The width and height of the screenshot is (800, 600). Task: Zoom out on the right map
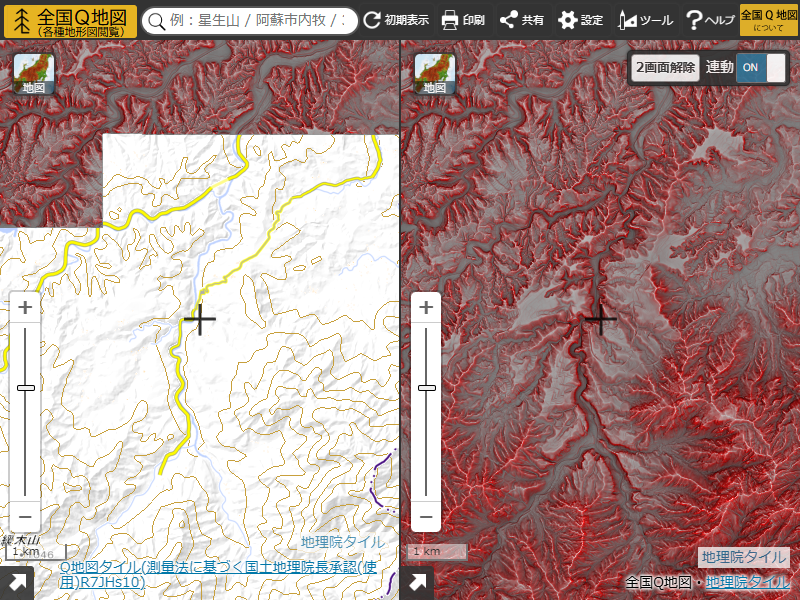pyautogui.click(x=426, y=516)
